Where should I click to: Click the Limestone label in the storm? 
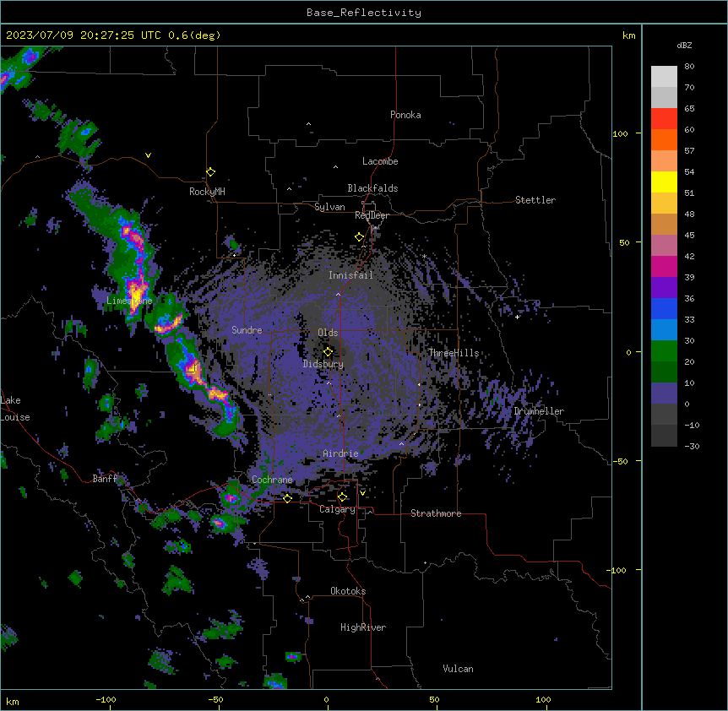point(129,301)
